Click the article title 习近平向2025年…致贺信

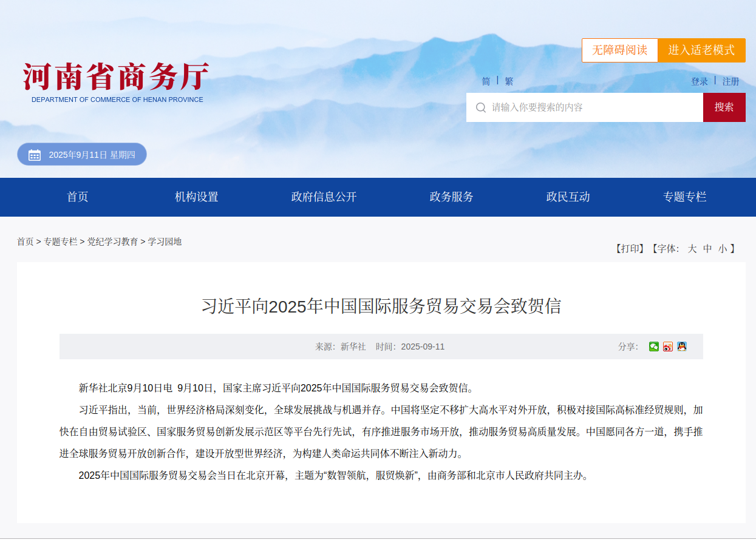click(381, 306)
